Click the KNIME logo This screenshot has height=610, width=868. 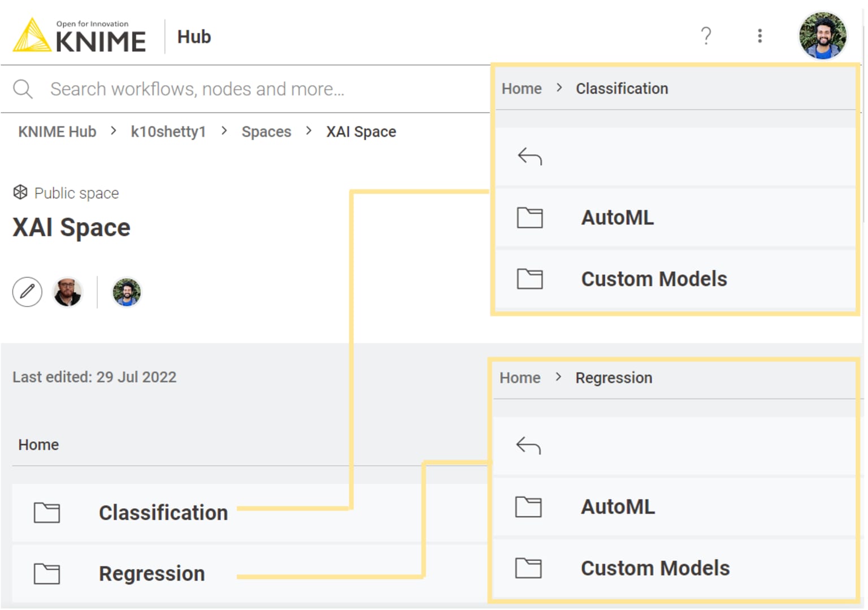[x=79, y=36]
